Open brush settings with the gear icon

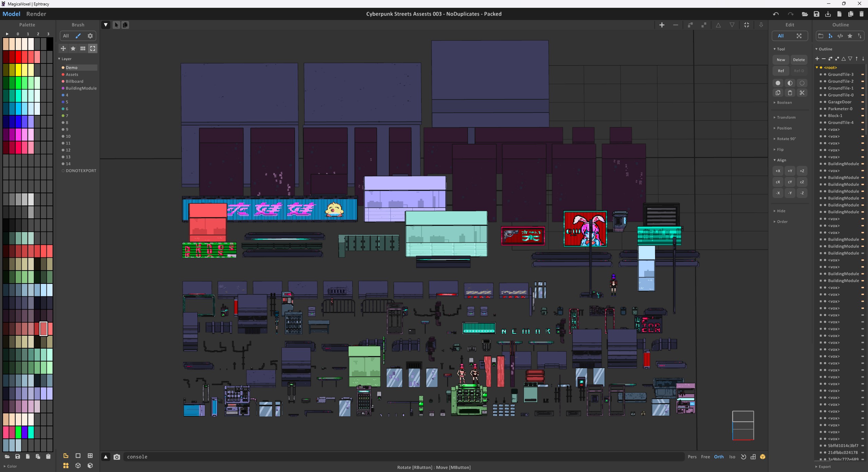90,36
